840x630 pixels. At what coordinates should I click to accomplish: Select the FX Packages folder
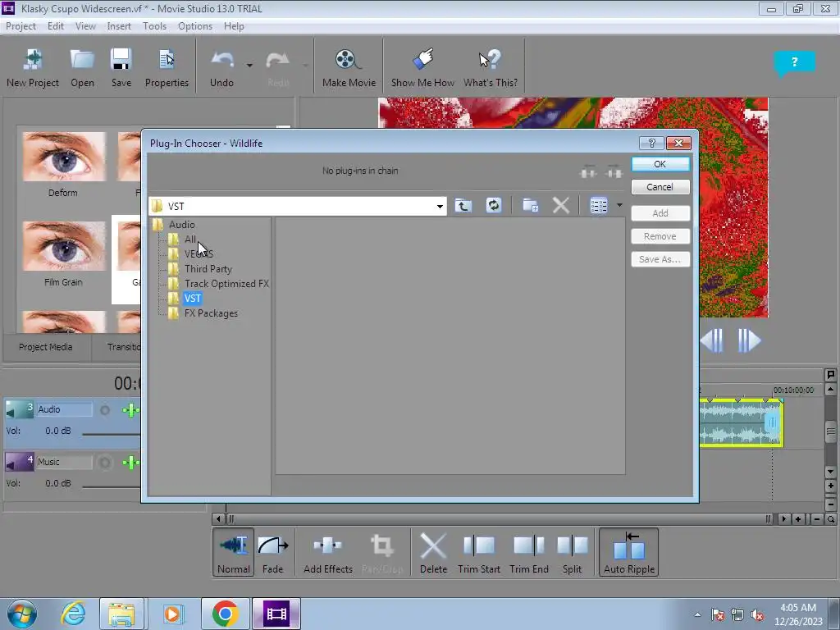pyautogui.click(x=211, y=313)
